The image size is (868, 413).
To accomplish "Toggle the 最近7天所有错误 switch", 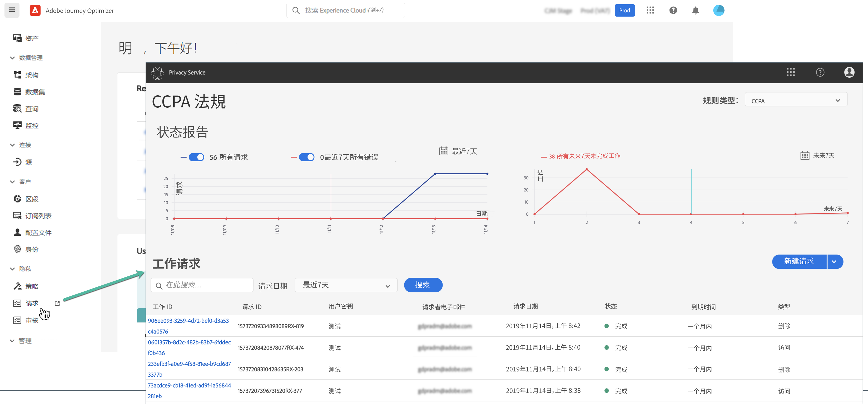I will 306,157.
